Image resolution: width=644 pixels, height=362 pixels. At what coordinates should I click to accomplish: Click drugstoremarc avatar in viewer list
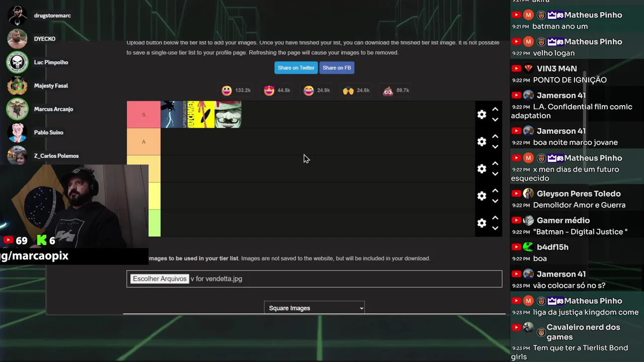(x=17, y=16)
